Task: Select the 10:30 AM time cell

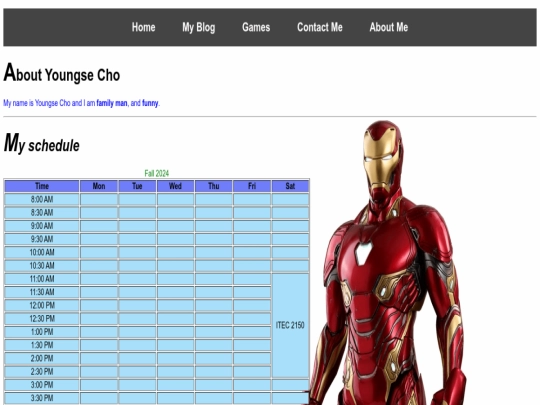Action: [x=42, y=266]
